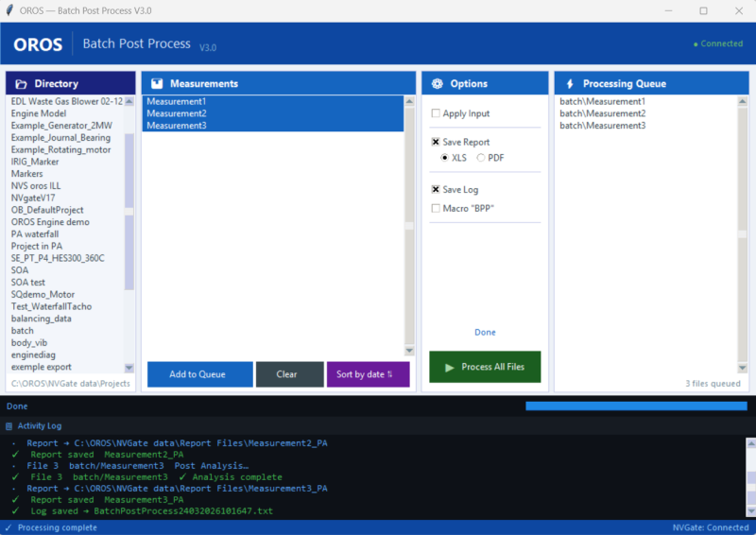The height and width of the screenshot is (535, 756).
Task: Click the Measurements panel header icon
Action: pyautogui.click(x=157, y=84)
